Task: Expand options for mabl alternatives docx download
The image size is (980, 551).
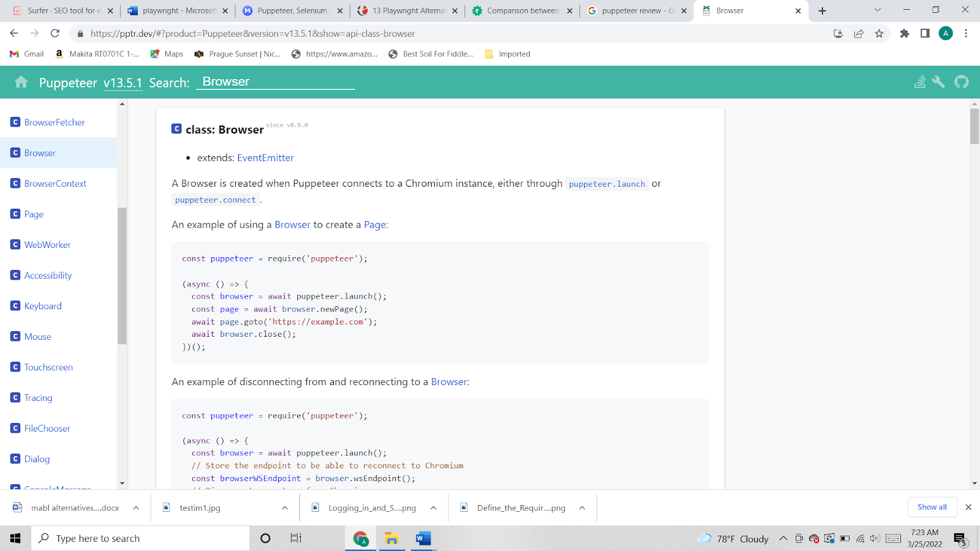Action: [136, 508]
